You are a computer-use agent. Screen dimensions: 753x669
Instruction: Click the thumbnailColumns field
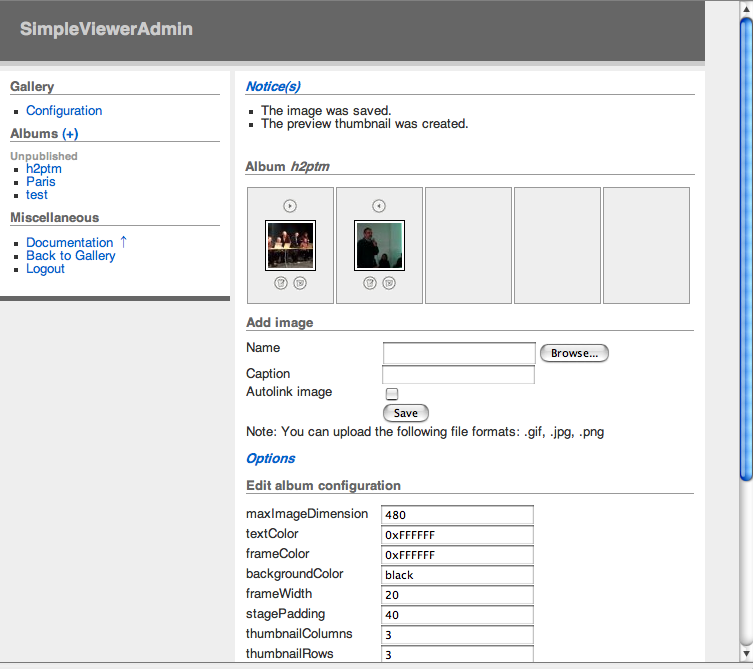click(457, 634)
